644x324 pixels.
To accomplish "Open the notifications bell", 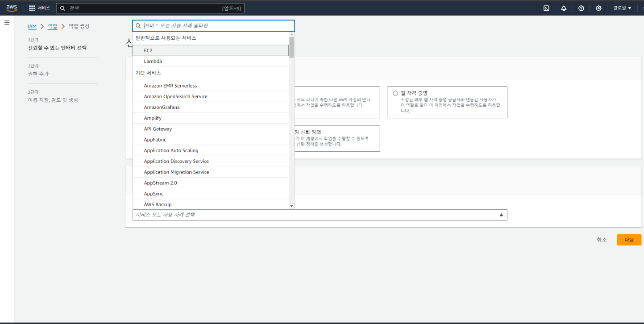I will 564,8.
